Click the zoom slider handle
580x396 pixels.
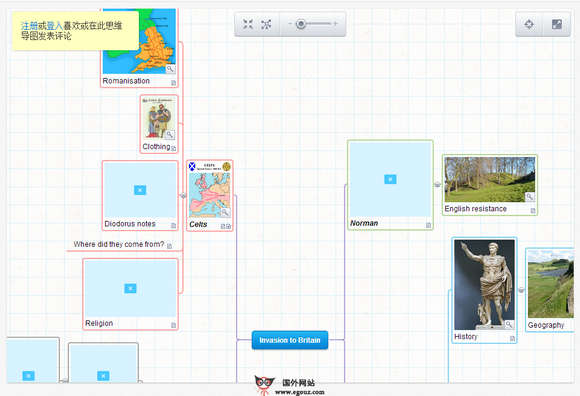pos(301,24)
